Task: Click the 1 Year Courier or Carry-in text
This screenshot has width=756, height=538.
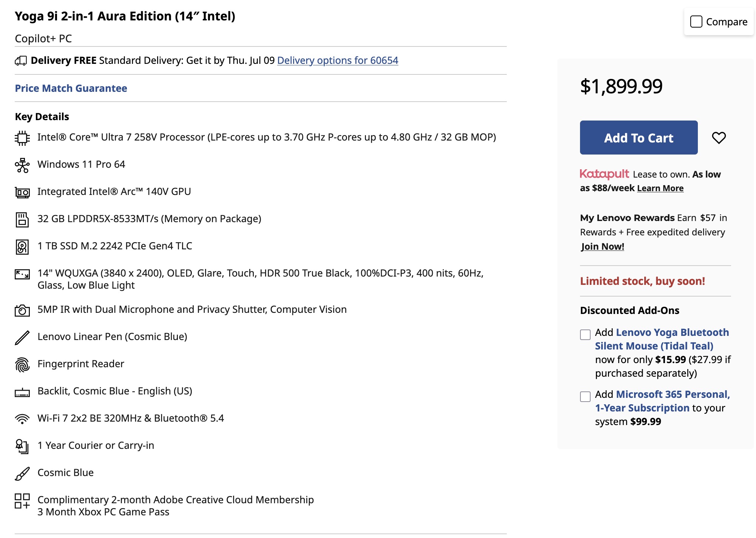Action: pos(96,445)
